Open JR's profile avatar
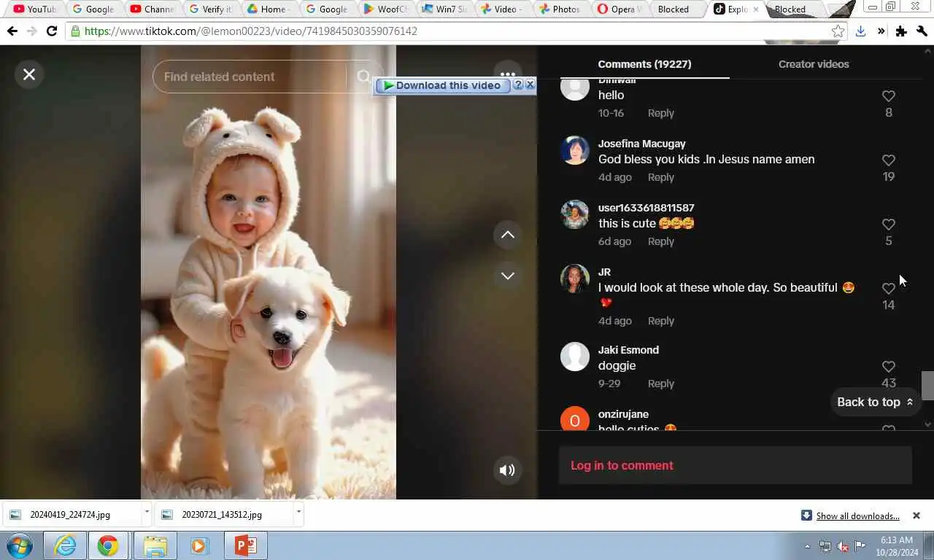 click(574, 279)
